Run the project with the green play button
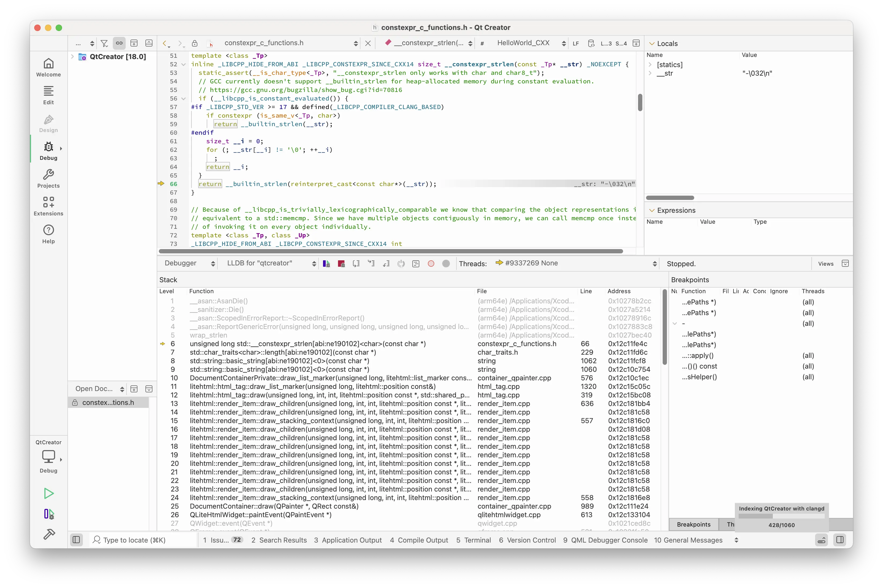 coord(49,493)
